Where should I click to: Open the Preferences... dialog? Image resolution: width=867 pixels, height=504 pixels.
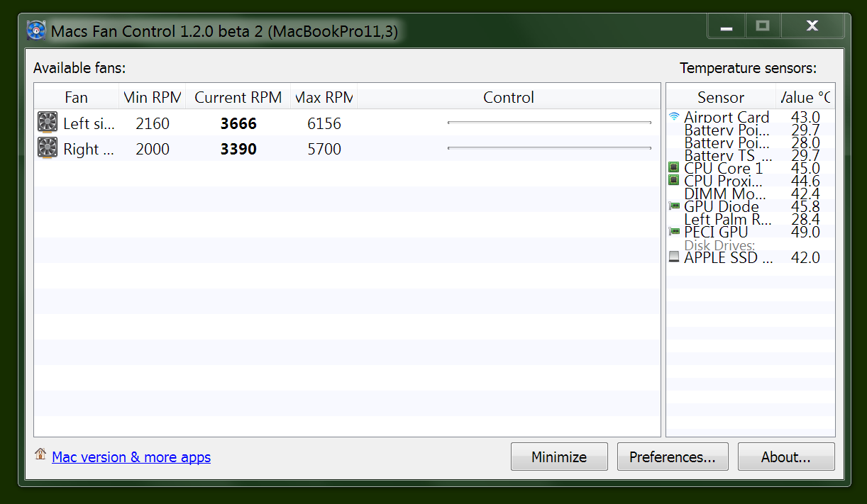(673, 457)
